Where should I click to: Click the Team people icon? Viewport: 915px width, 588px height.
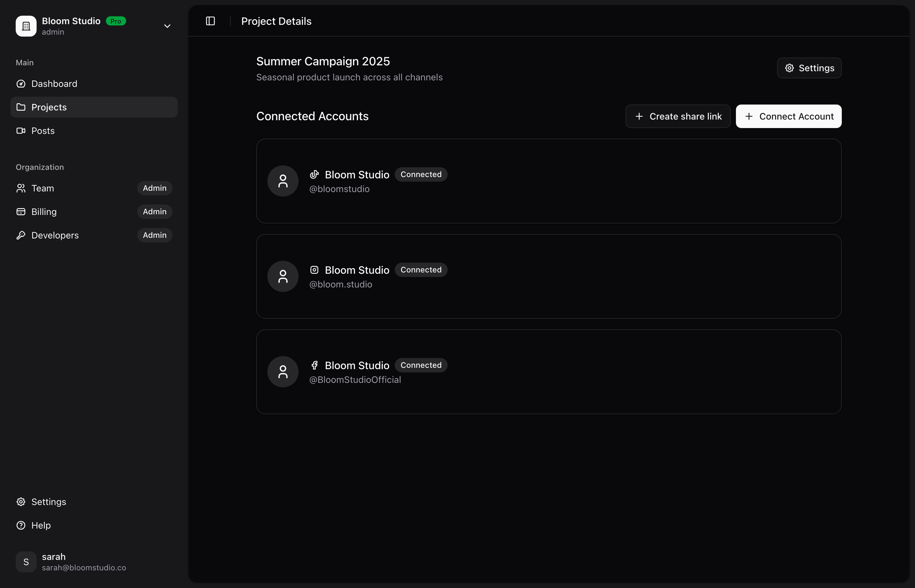(x=21, y=188)
